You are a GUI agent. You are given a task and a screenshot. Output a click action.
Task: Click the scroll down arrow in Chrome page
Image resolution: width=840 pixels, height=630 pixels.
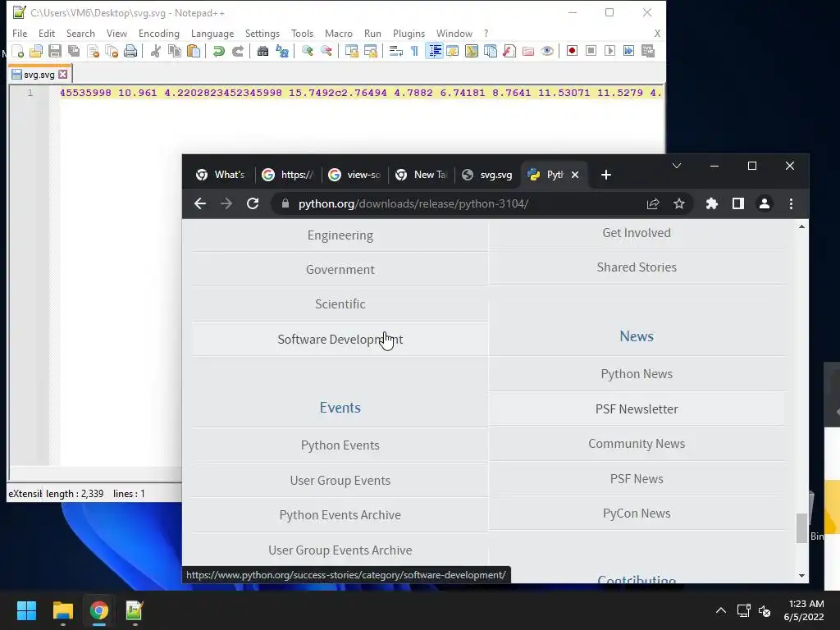coord(801,576)
